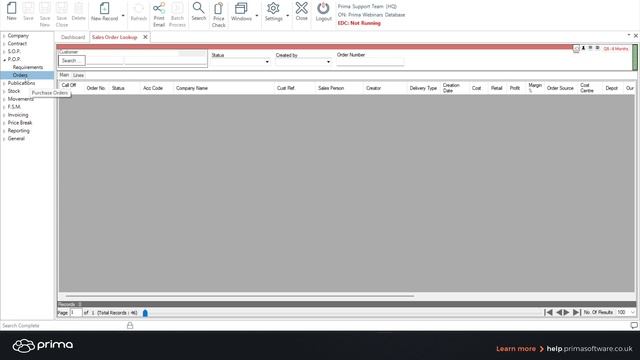Open the General tree item

(16, 138)
